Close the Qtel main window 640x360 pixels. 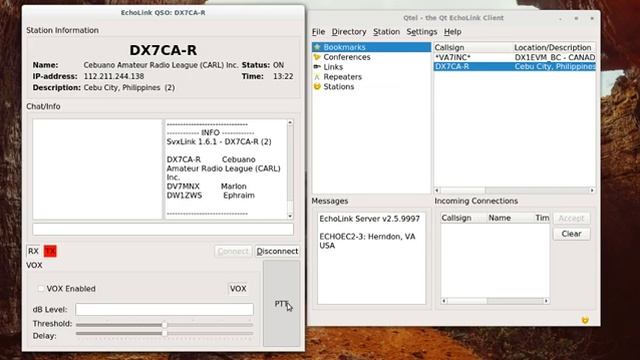click(592, 18)
